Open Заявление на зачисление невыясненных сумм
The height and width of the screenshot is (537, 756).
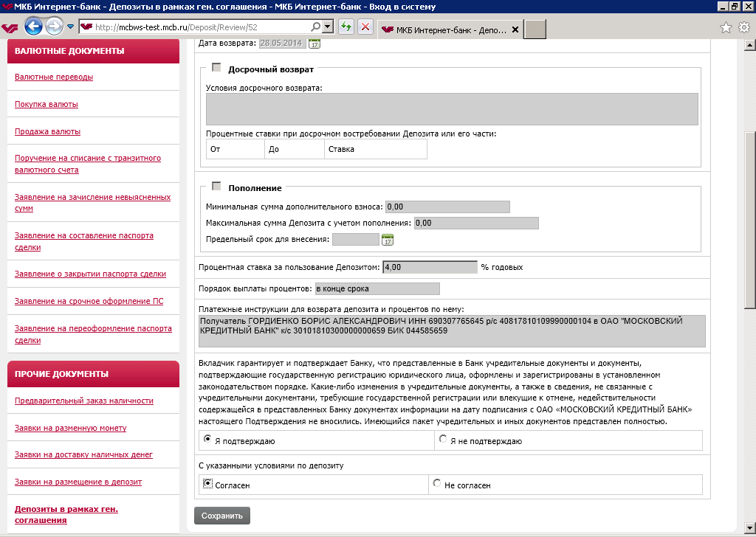point(92,203)
